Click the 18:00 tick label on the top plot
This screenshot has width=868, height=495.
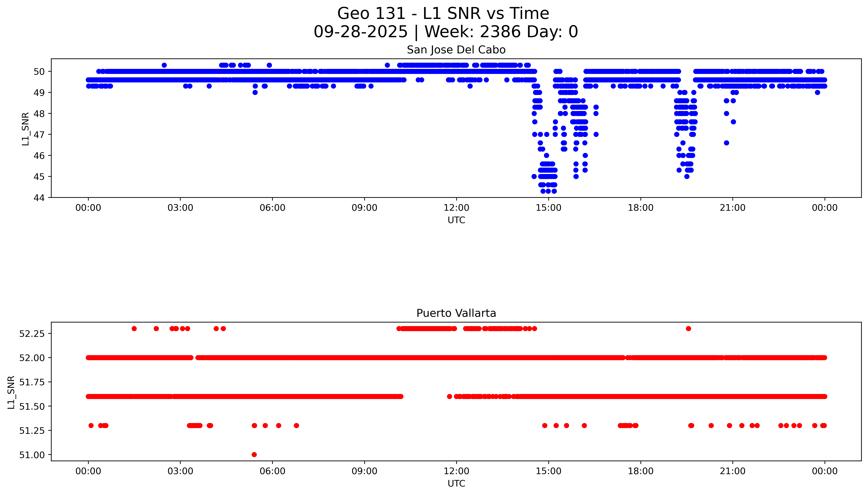coord(640,208)
